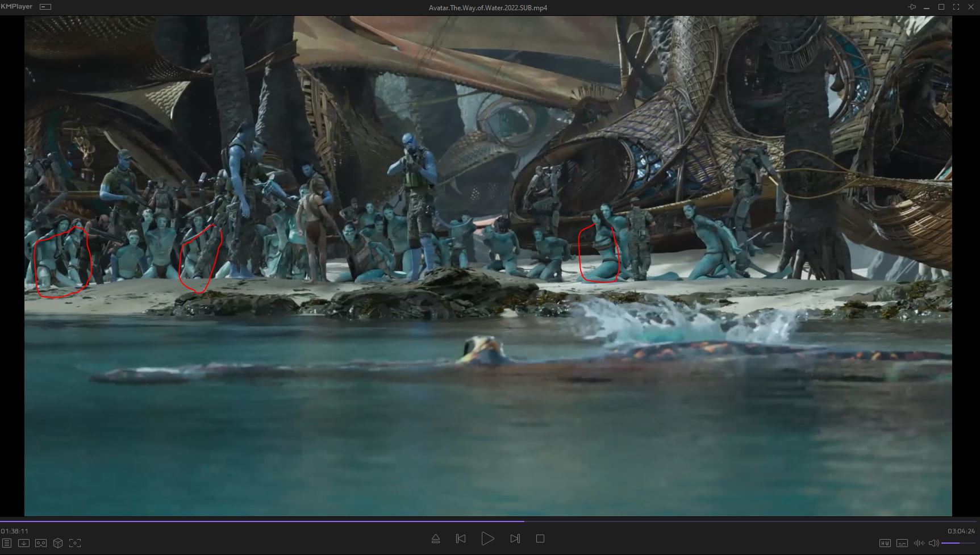Toggle HW hardware acceleration
Viewport: 980px width, 555px height.
click(885, 543)
